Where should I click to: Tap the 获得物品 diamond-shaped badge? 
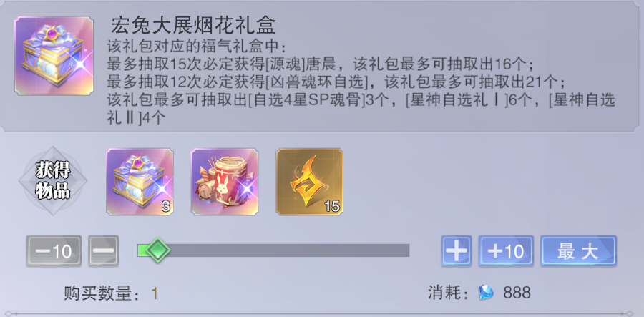tap(53, 180)
